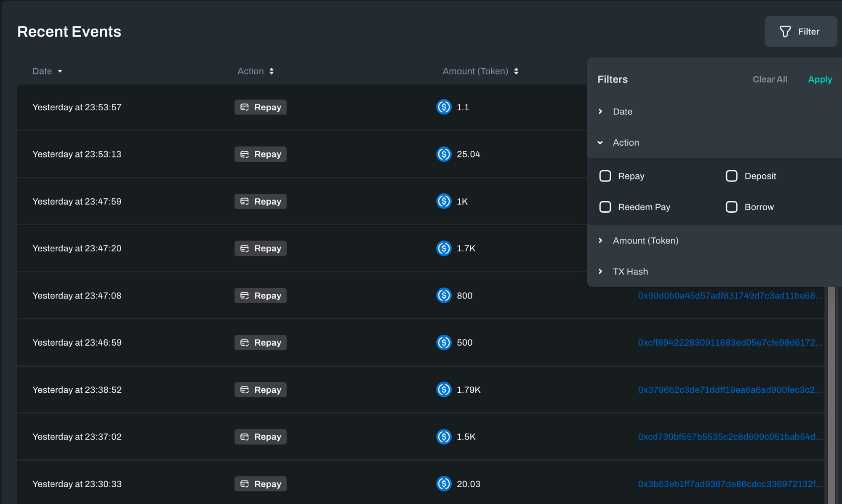842x504 pixels.
Task: Click Repay card icon in 23:47:20 row
Action: click(x=245, y=248)
